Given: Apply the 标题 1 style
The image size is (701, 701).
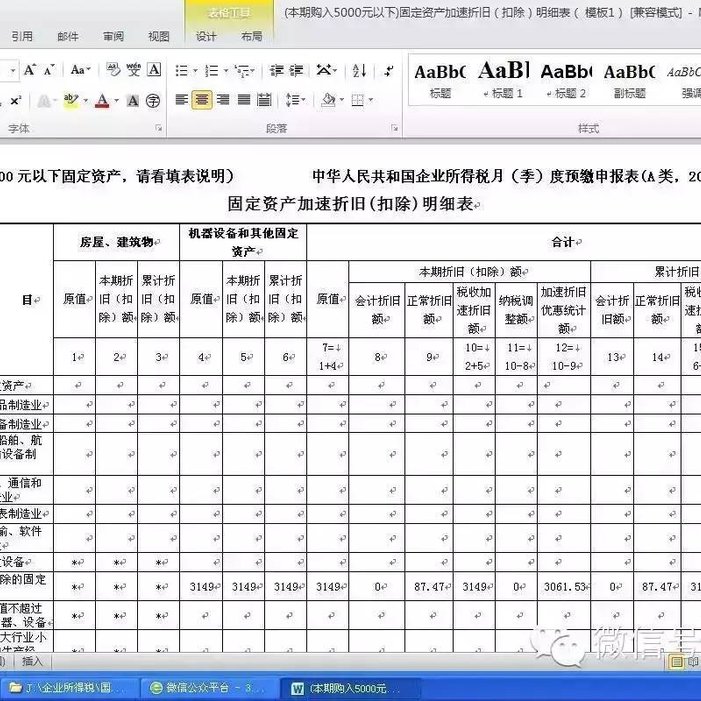Looking at the screenshot, I should pos(503,80).
